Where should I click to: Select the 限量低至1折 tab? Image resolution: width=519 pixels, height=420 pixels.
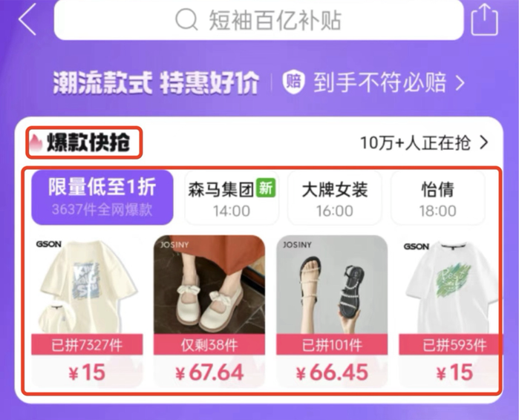102,197
